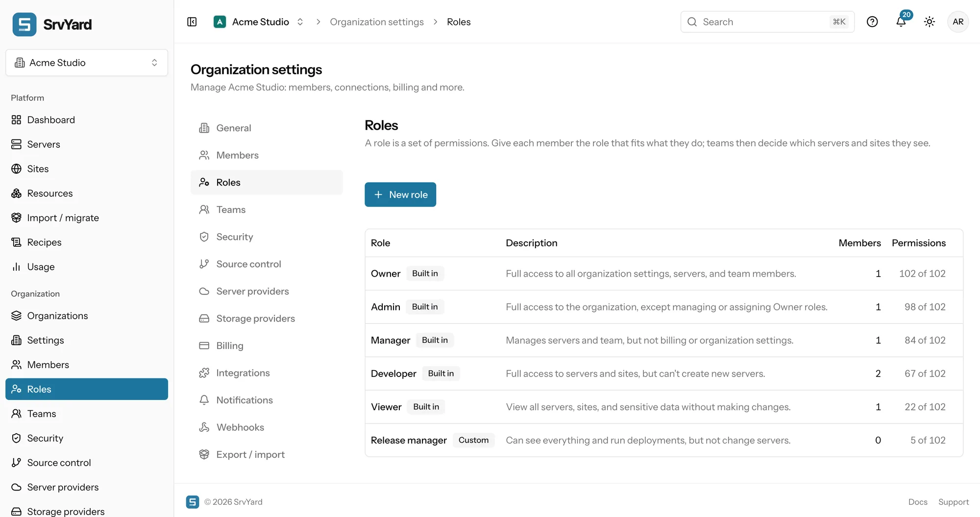Open Organizations in the sidebar

[87, 316]
